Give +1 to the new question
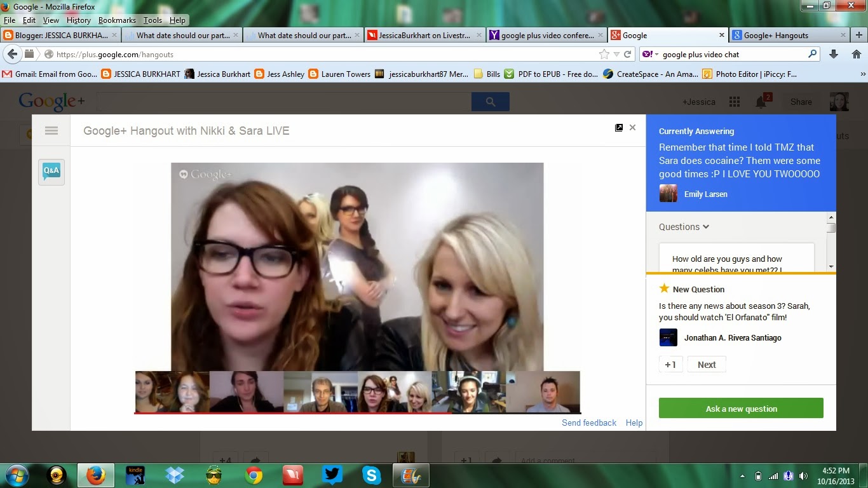The image size is (868, 488). (x=670, y=365)
